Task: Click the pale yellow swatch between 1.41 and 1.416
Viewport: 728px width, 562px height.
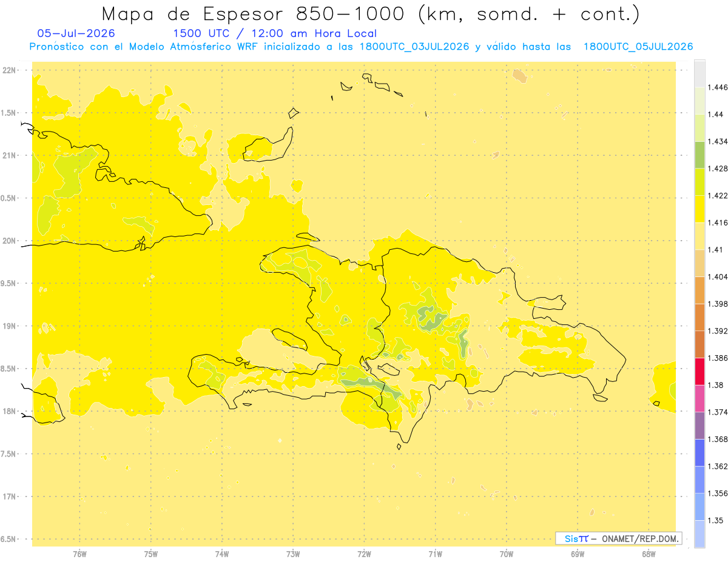Action: (x=699, y=236)
